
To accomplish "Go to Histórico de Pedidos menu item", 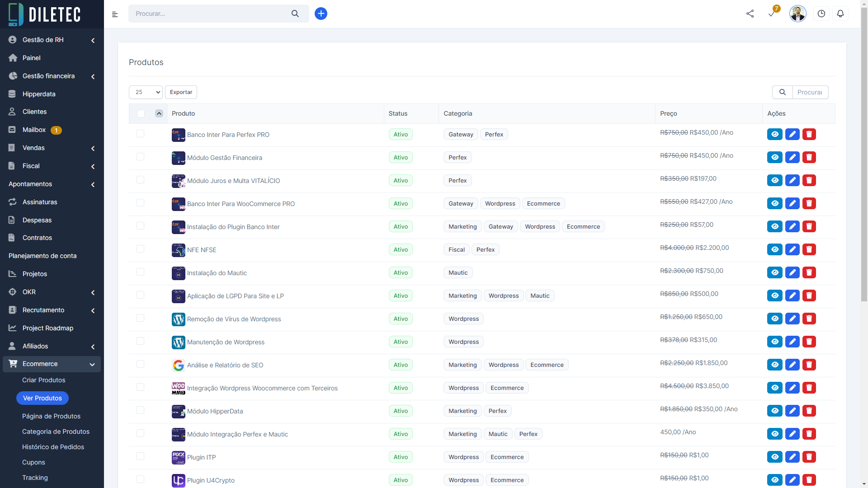I will click(53, 447).
